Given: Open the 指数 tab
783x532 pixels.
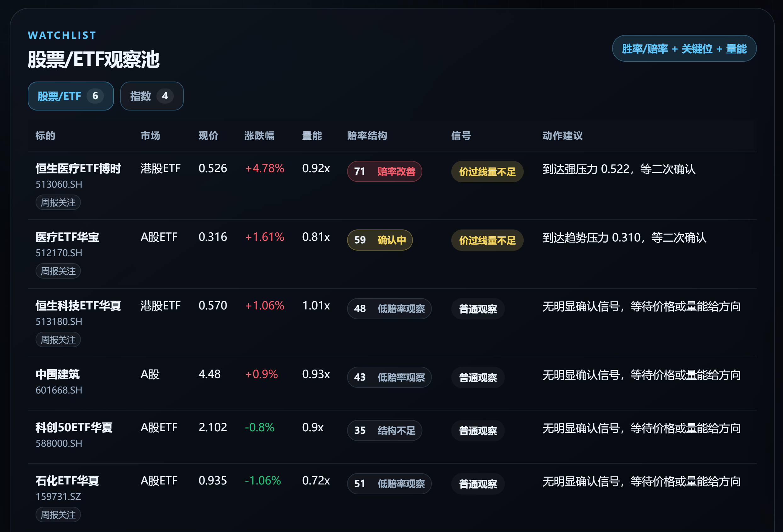Looking at the screenshot, I should pos(152,96).
